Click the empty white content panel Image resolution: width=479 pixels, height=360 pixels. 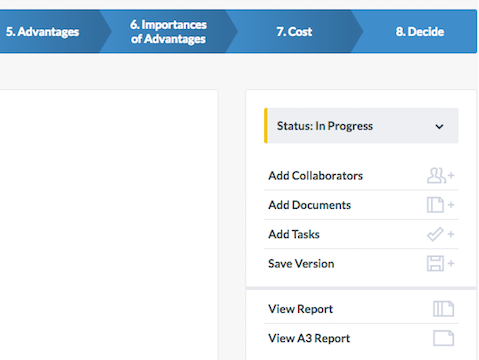109,225
